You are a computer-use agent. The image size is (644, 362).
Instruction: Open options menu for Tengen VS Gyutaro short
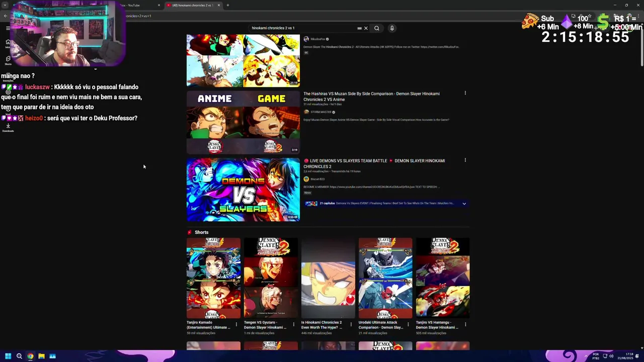(294, 325)
